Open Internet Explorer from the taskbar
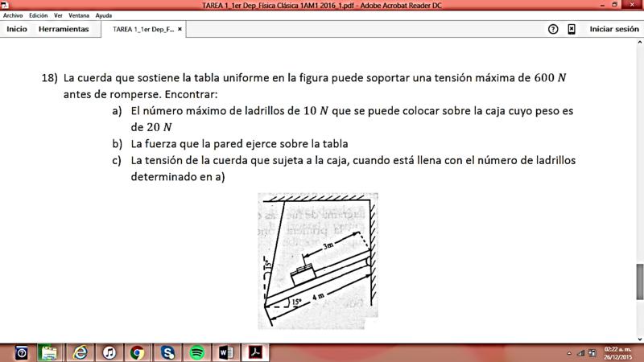Image resolution: width=644 pixels, height=362 pixels. pos(80,352)
